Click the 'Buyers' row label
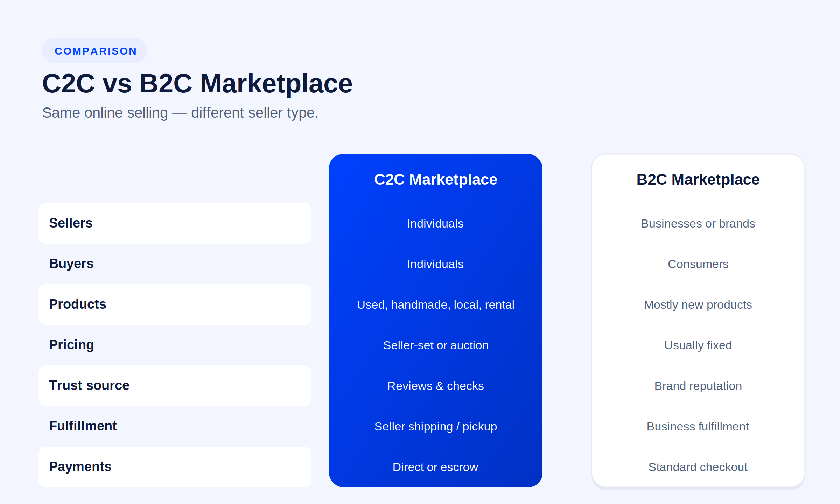Screen dimensions: 840x504 (71, 264)
